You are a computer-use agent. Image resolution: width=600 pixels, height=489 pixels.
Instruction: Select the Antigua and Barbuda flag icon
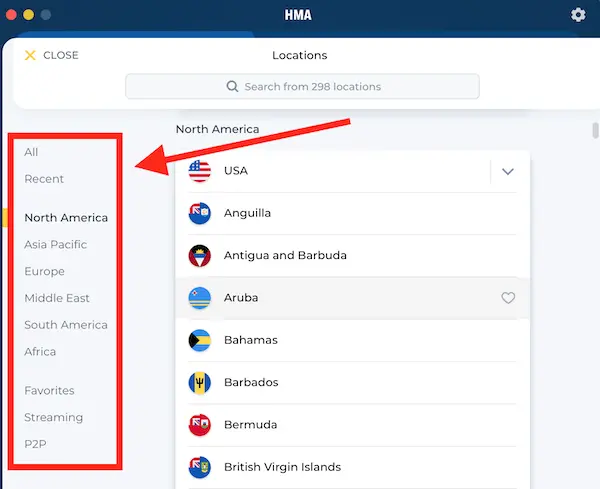point(200,256)
